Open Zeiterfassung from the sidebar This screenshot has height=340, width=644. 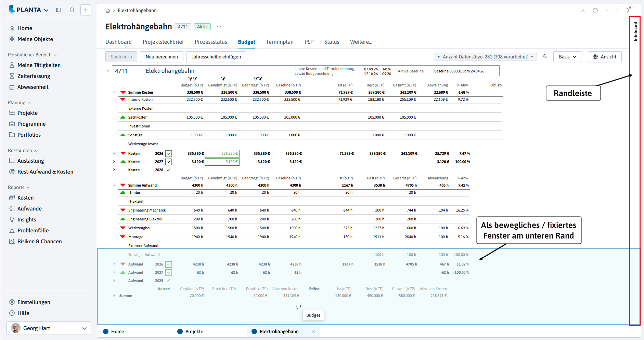coord(34,76)
